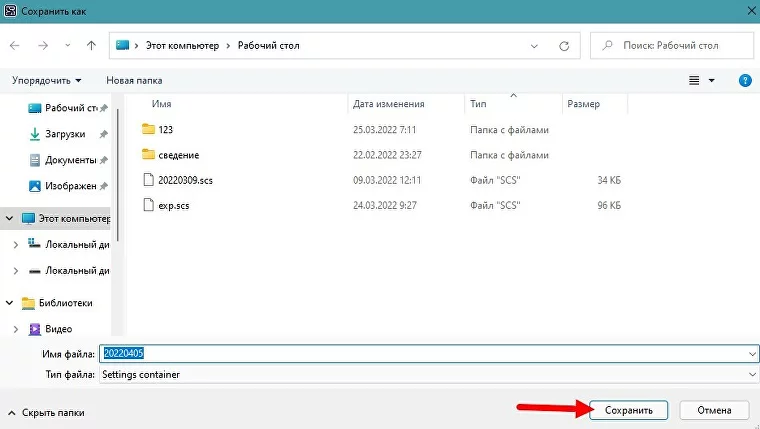Select the 123 folder icon
The image size is (760, 429).
[x=150, y=129]
